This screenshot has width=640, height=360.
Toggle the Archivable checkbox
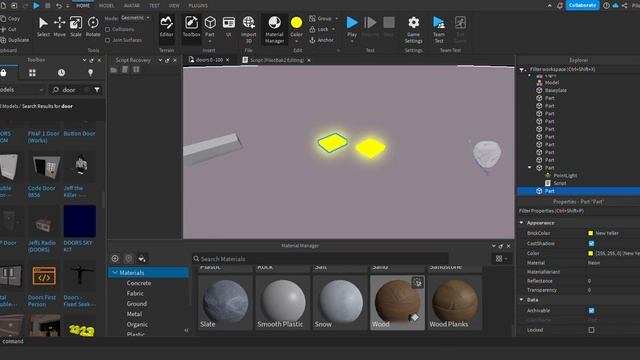(x=591, y=311)
